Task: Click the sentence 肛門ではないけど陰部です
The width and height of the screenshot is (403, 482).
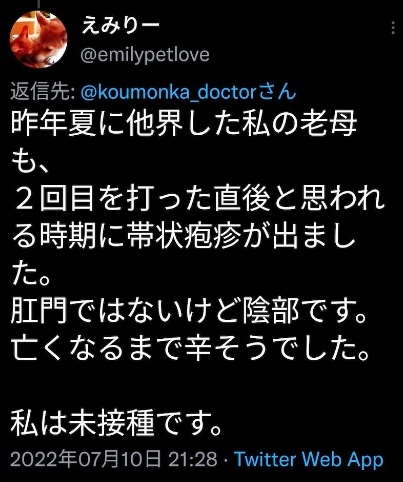Action: (189, 312)
